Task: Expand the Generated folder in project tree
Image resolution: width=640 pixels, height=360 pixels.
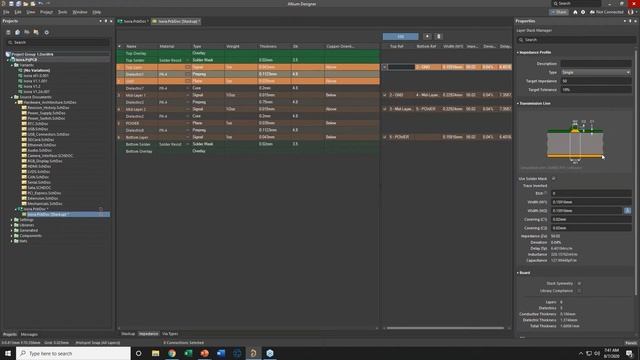Action: tap(11, 230)
